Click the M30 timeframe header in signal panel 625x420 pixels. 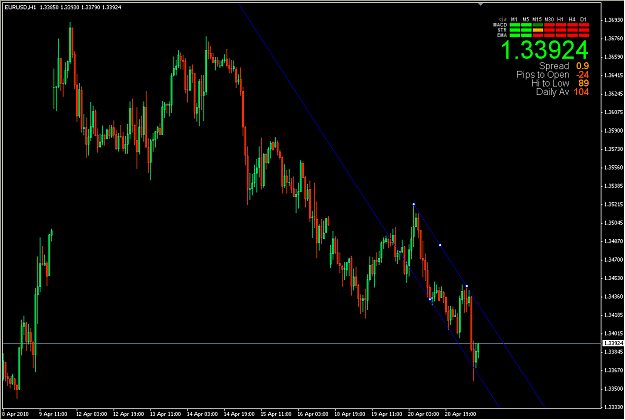(549, 19)
